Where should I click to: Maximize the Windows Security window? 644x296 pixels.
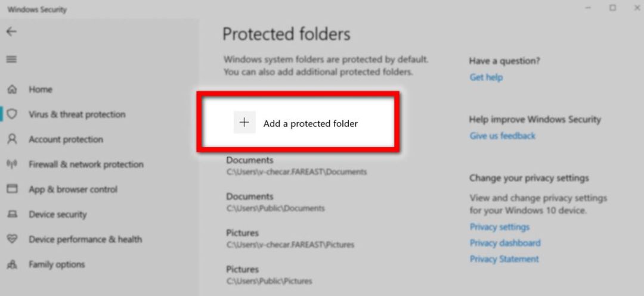click(x=612, y=8)
